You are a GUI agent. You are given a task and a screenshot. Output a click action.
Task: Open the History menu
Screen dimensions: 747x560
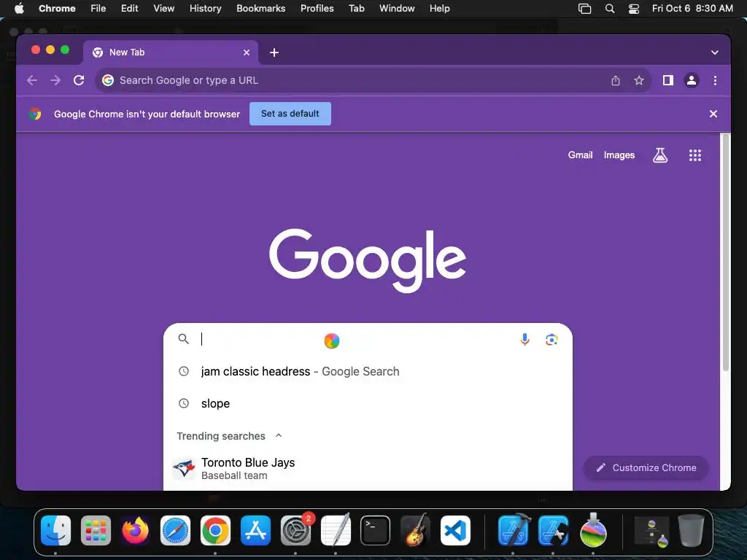point(205,9)
